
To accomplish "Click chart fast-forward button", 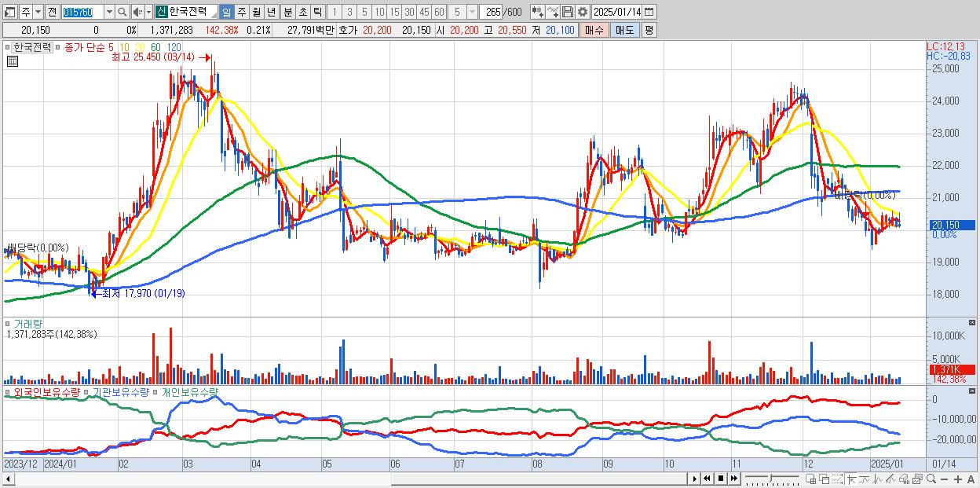I will pyautogui.click(x=733, y=479).
